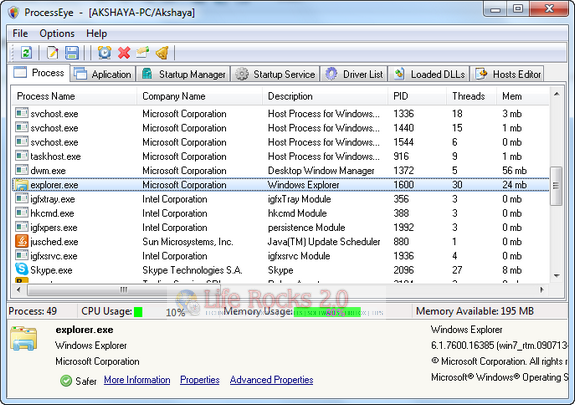Image resolution: width=575 pixels, height=405 pixels.
Task: Click the igfxtray.exe process icon
Action: click(x=22, y=198)
